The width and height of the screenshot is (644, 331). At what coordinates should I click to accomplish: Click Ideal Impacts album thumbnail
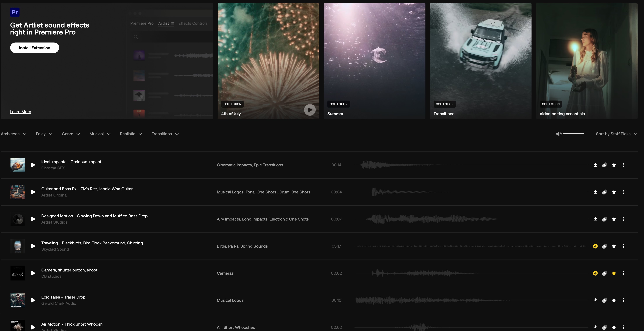[x=18, y=165]
